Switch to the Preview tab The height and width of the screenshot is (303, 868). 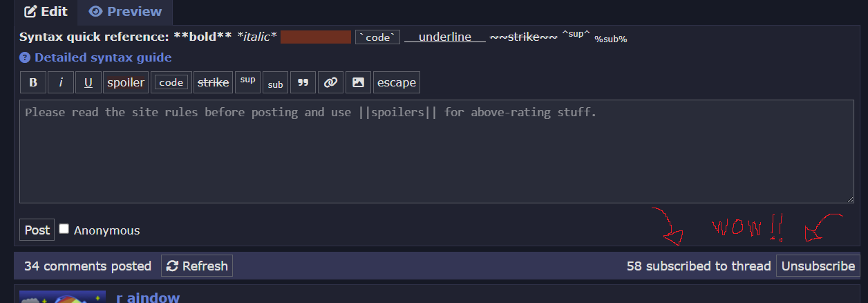[125, 12]
